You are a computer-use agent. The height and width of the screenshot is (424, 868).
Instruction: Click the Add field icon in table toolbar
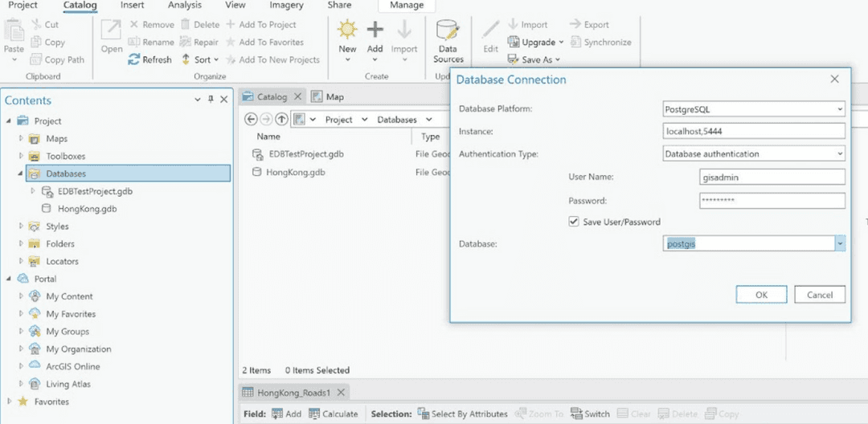pyautogui.click(x=276, y=414)
